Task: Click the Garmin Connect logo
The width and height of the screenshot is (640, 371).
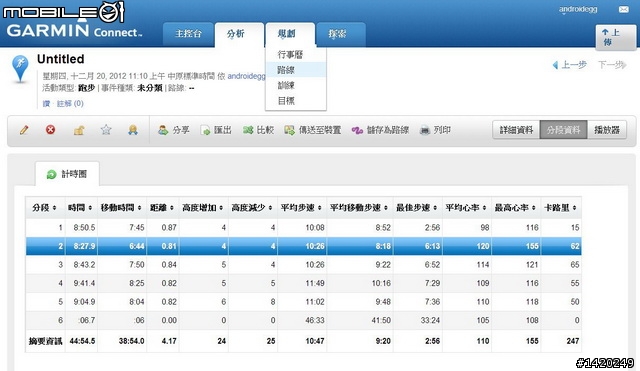Action: (x=74, y=31)
